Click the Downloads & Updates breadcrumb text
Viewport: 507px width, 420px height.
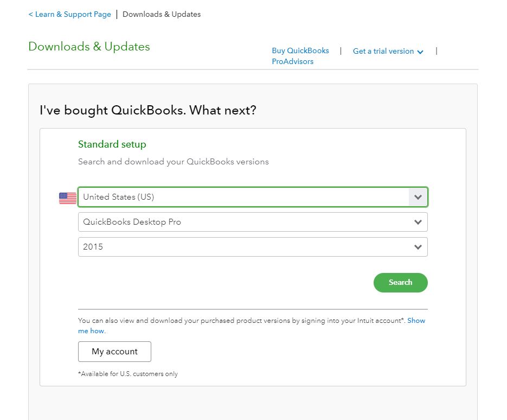click(x=162, y=15)
